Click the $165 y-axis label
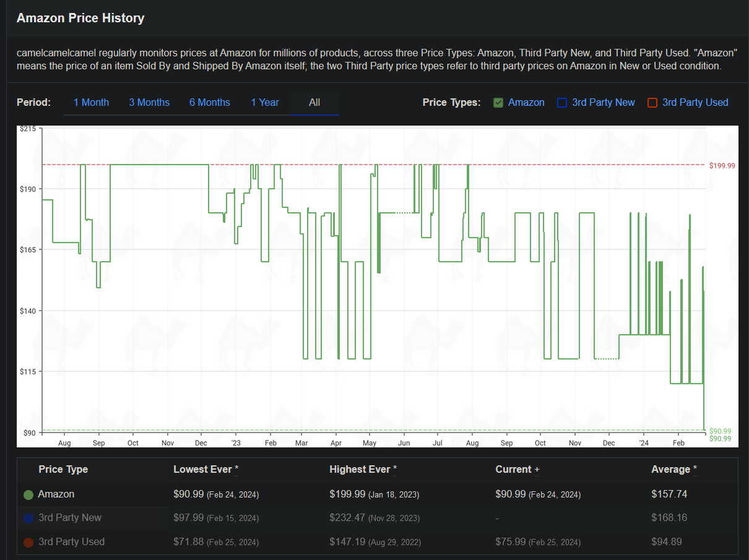Screen dimensions: 749x560 tap(28, 250)
